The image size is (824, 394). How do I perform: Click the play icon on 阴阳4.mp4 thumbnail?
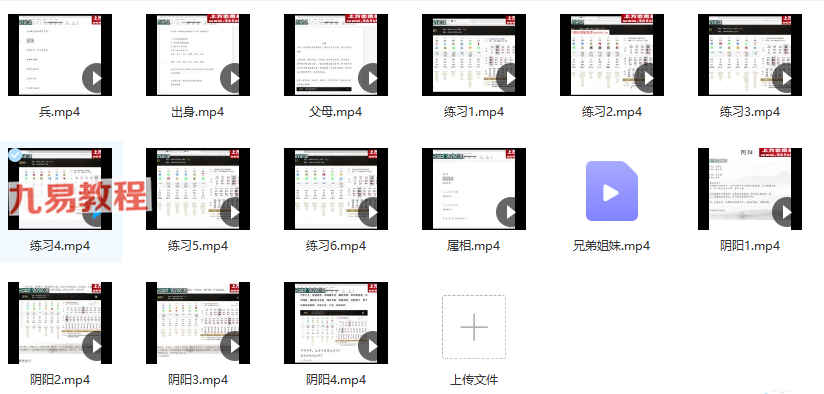(x=372, y=346)
